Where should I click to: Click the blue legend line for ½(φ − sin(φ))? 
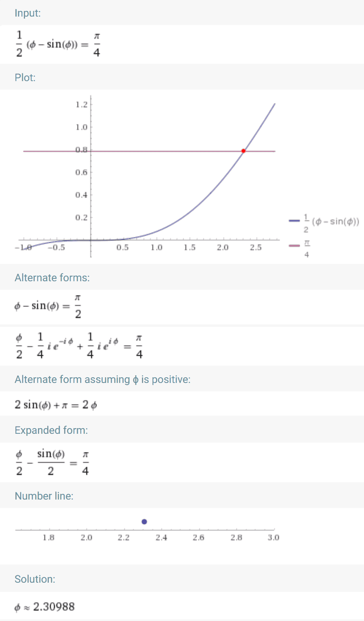coord(294,221)
